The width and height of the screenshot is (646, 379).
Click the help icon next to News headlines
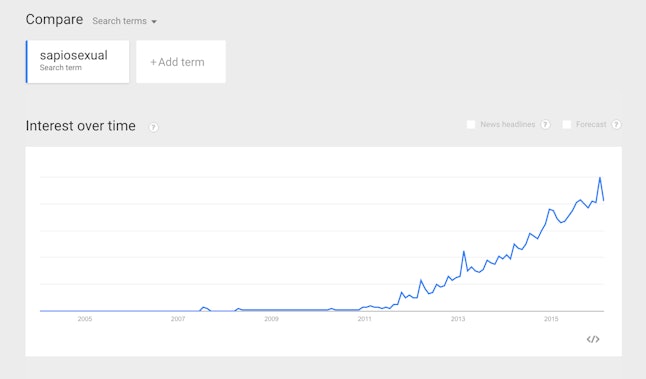545,124
